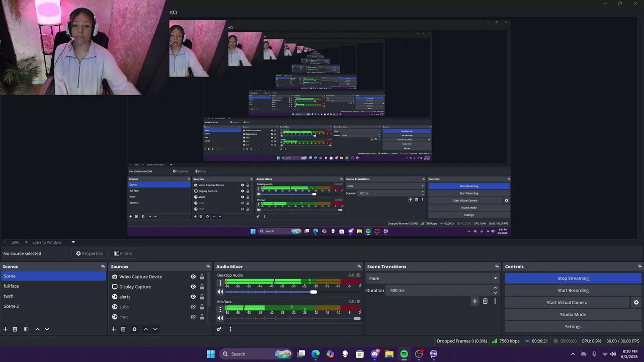Zoom in the preview with the plus icon
This screenshot has width=644, height=362.
(26, 242)
